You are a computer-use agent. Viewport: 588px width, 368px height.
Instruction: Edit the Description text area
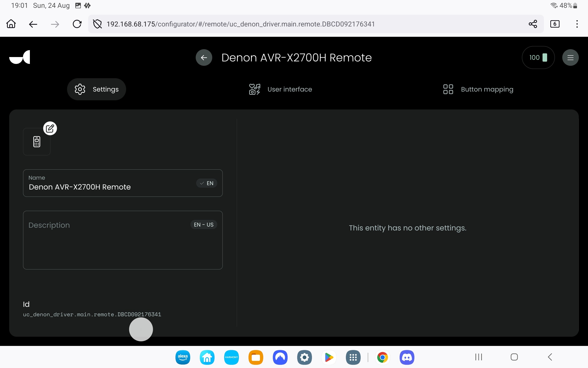click(x=123, y=240)
